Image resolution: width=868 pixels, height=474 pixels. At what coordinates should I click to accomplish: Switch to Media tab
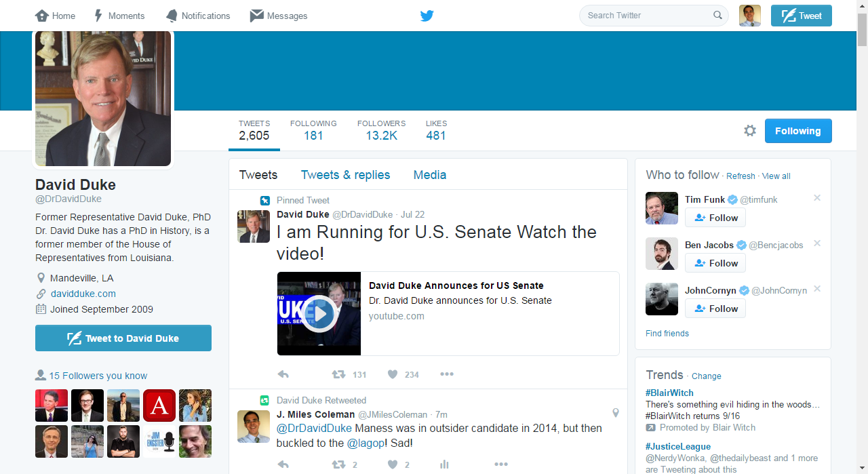(430, 175)
